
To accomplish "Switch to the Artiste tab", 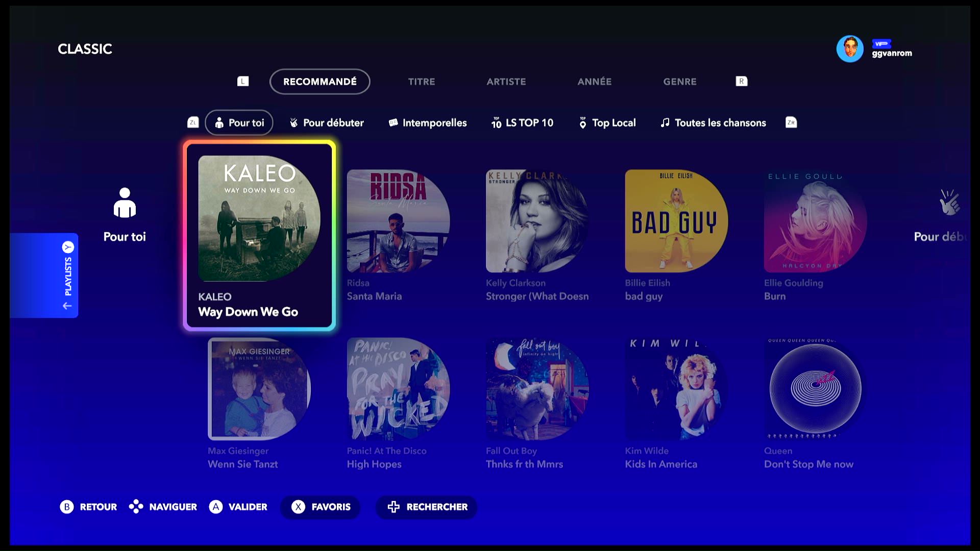I will tap(506, 82).
